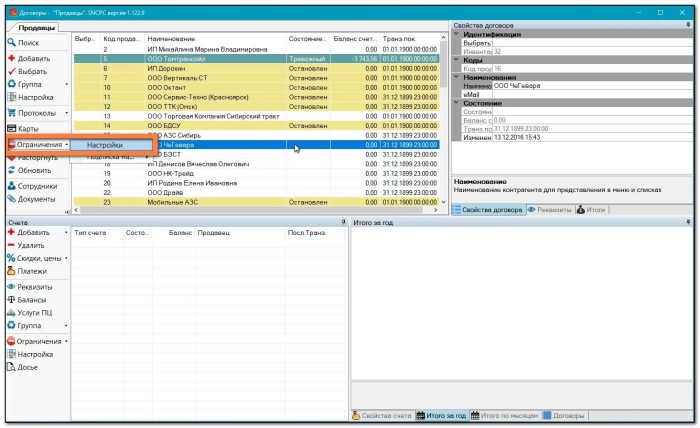Open Скидки, цены dropdown arrow
Image resolution: width=700 pixels, height=428 pixels.
click(67, 258)
